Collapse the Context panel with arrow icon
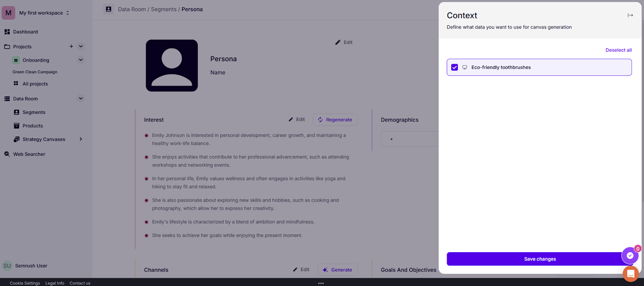 click(x=630, y=15)
